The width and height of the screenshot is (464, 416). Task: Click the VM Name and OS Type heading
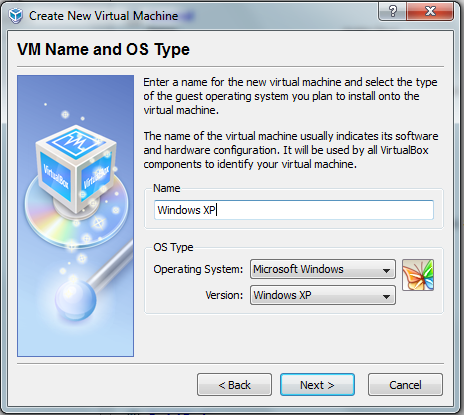point(103,49)
